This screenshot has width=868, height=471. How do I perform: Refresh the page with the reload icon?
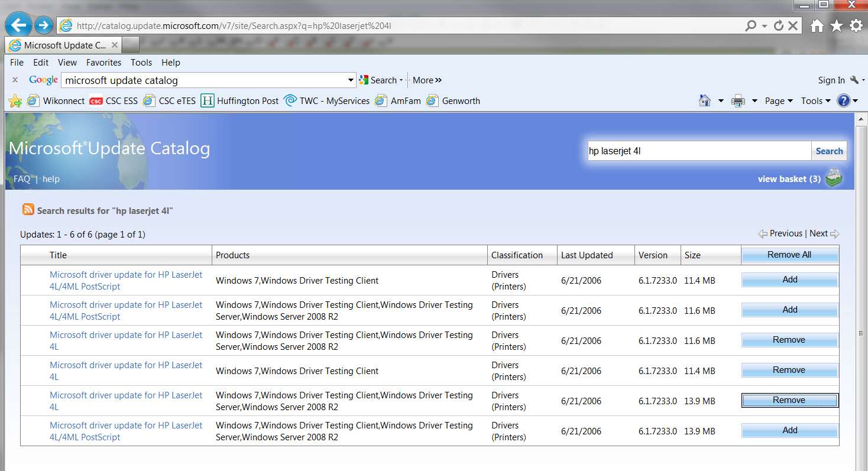(778, 25)
